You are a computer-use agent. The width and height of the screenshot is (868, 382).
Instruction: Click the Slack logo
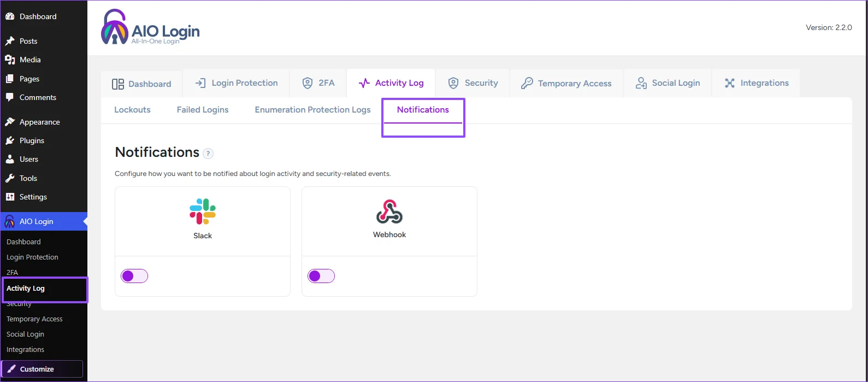(203, 211)
